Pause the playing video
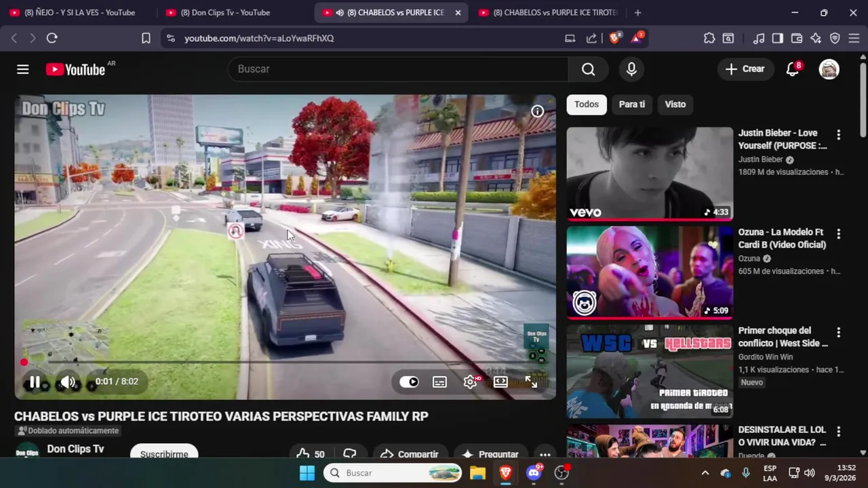 [35, 382]
